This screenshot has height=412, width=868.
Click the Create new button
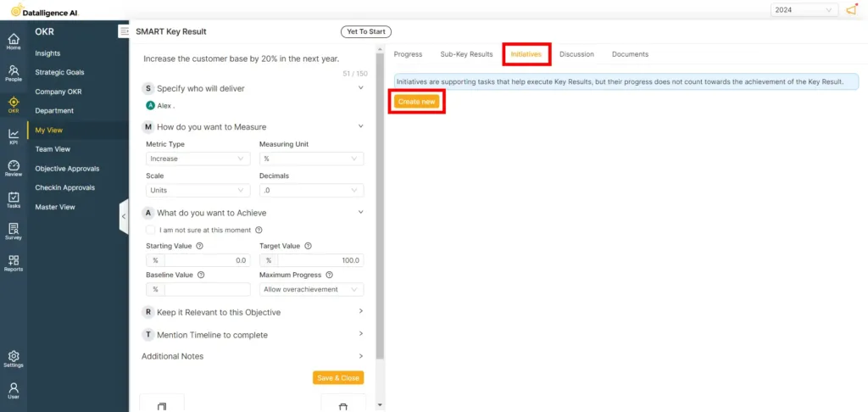(x=417, y=102)
